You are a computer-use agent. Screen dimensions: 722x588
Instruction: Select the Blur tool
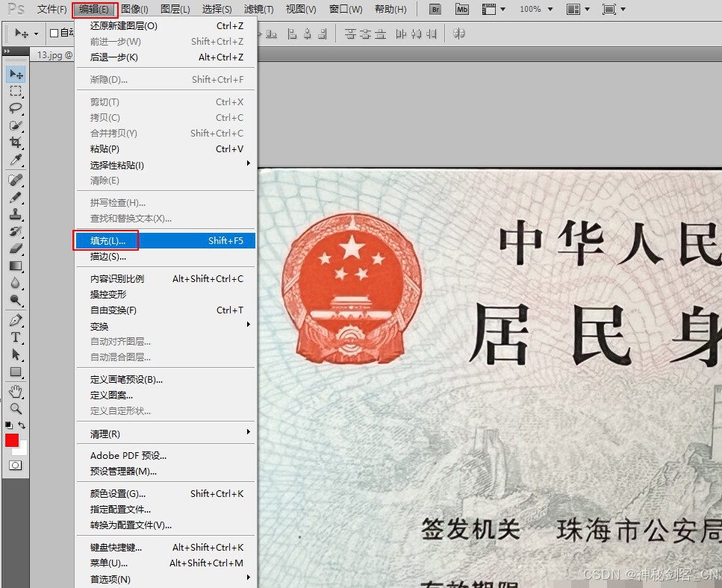16,283
